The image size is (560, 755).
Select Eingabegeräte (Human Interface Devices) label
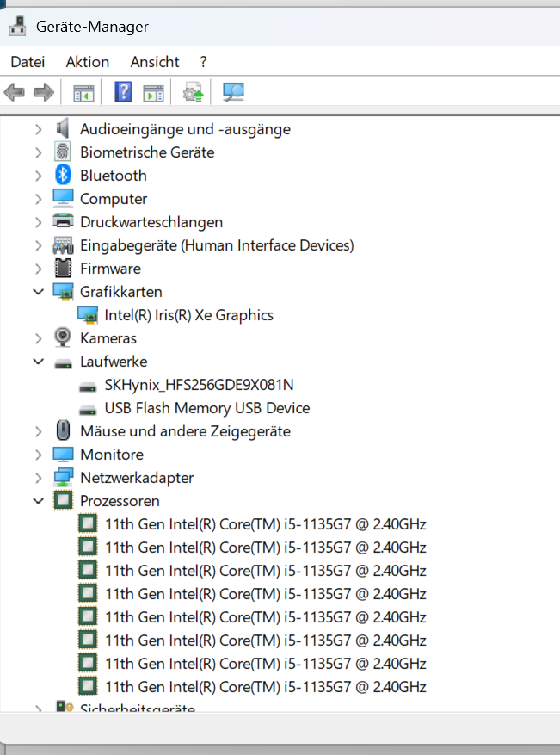pos(217,245)
